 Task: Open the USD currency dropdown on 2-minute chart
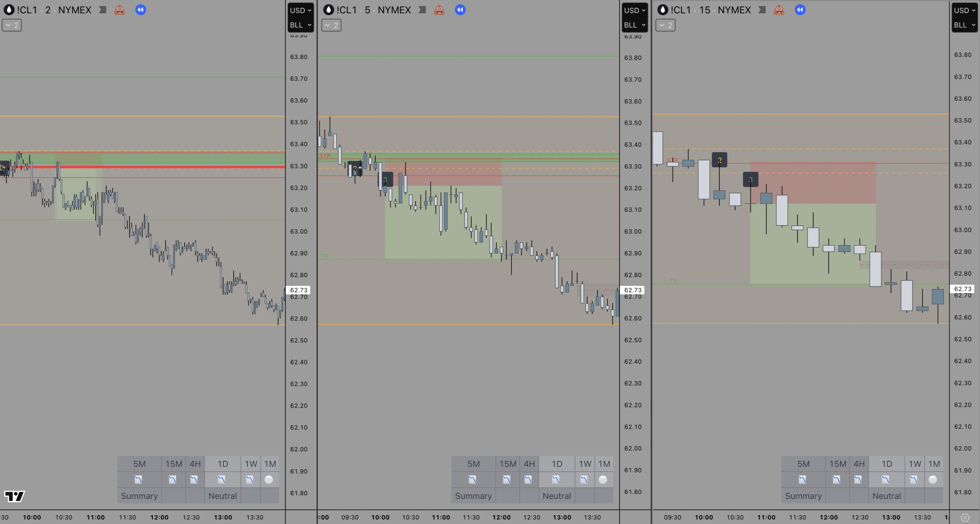pyautogui.click(x=301, y=11)
